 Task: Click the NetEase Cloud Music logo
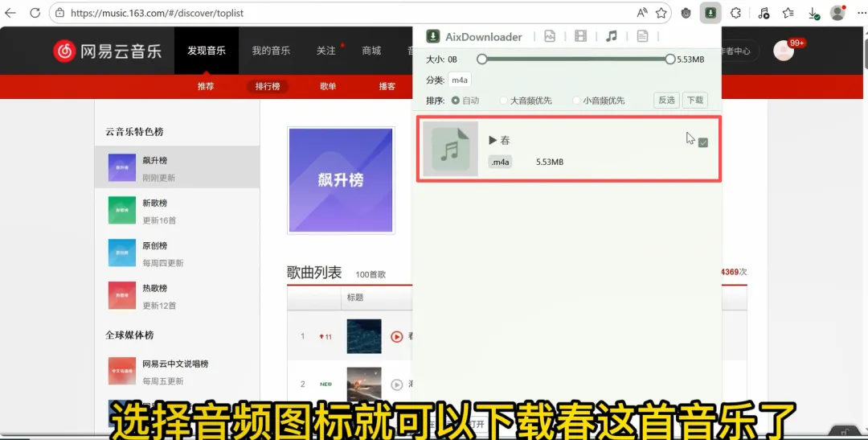(x=108, y=51)
